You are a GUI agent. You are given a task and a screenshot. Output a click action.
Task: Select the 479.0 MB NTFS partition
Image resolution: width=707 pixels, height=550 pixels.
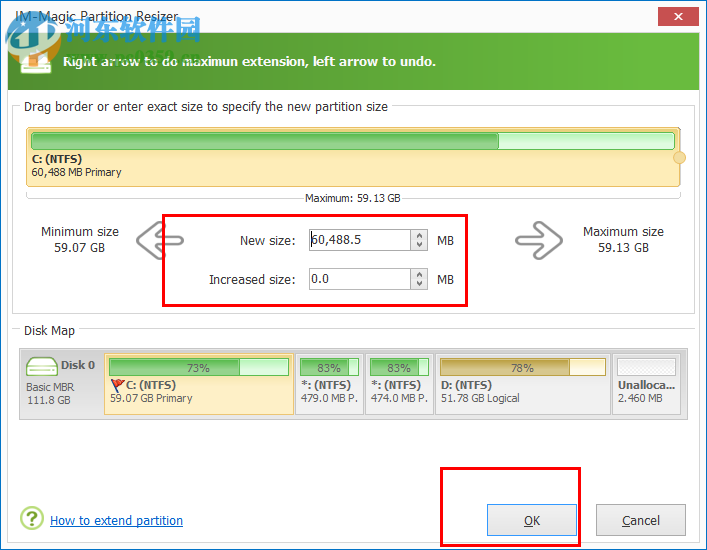[330, 384]
